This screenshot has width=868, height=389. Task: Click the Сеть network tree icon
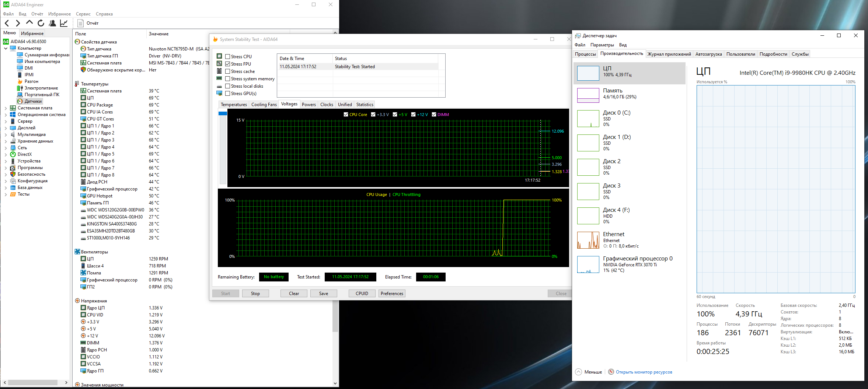pyautogui.click(x=13, y=148)
